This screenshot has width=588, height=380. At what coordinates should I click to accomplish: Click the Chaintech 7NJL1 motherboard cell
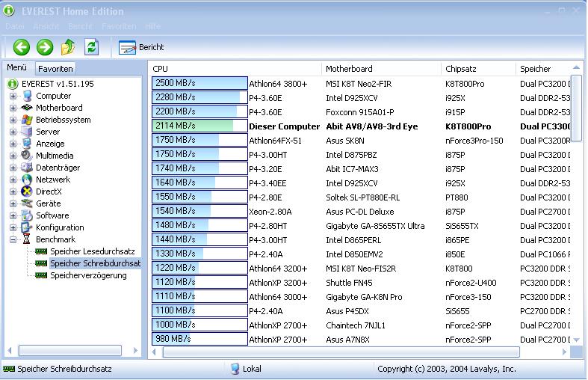[x=356, y=325]
